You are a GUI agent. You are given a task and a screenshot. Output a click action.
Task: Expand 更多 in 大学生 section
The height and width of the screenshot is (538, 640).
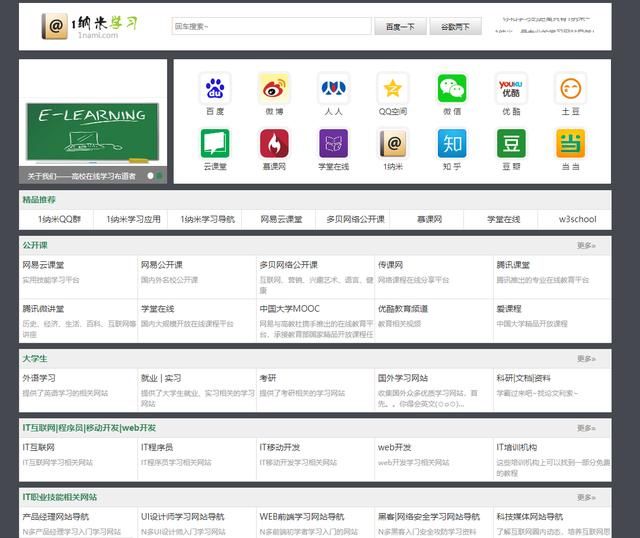click(x=586, y=359)
